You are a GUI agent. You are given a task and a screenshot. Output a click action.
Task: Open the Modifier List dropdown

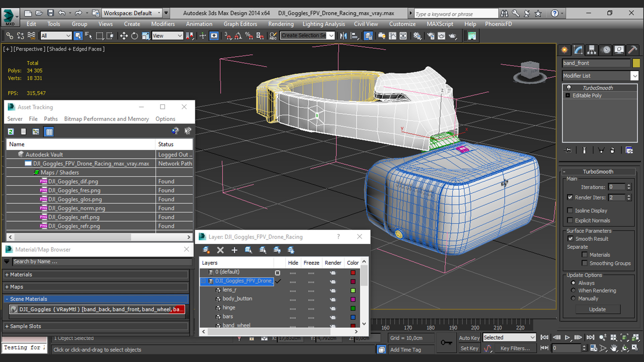point(600,76)
